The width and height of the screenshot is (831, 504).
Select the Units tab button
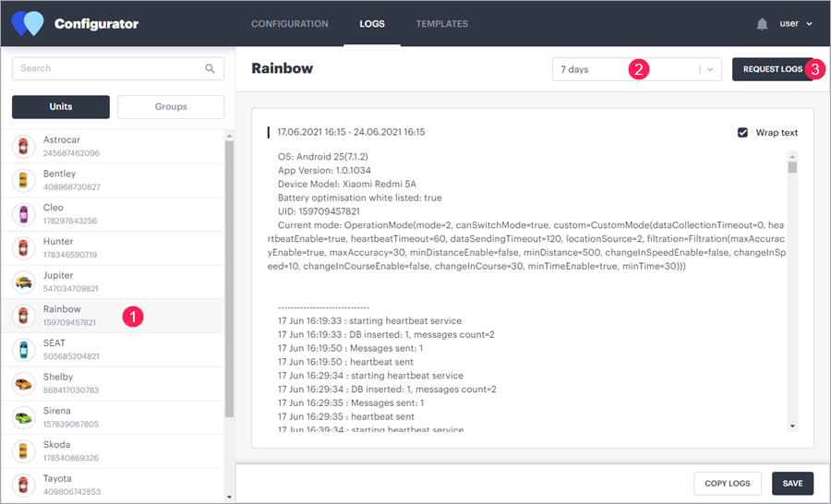coord(61,106)
